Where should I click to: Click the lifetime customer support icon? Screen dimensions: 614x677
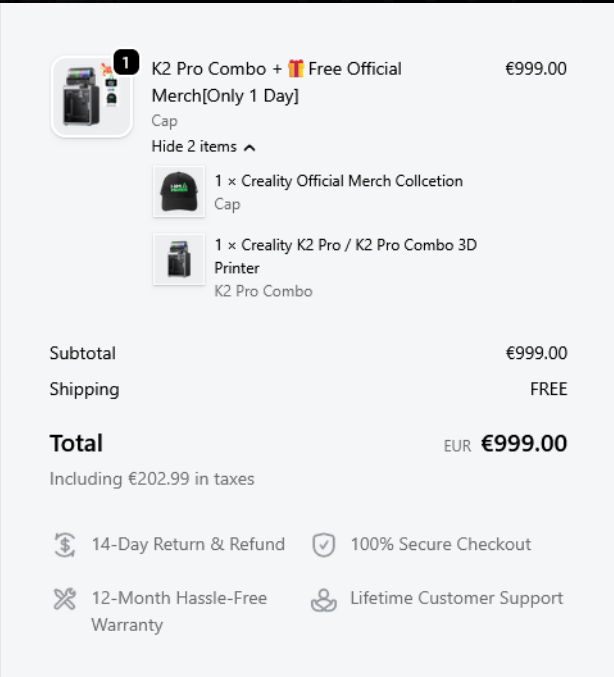(x=323, y=600)
